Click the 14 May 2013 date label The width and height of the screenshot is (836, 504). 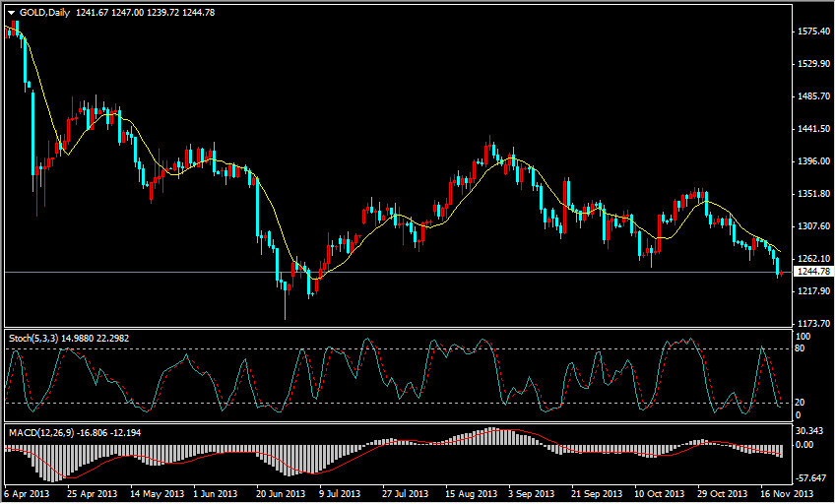click(x=158, y=494)
